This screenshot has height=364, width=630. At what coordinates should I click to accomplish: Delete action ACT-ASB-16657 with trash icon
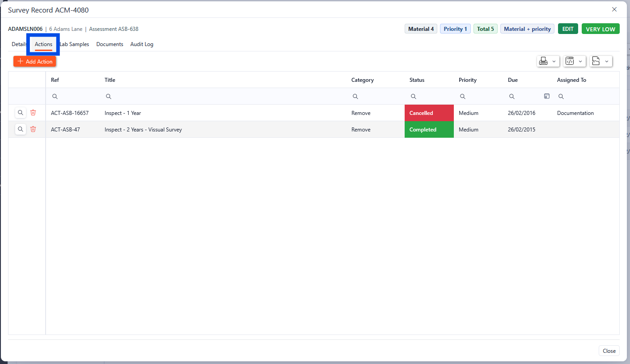pos(33,113)
